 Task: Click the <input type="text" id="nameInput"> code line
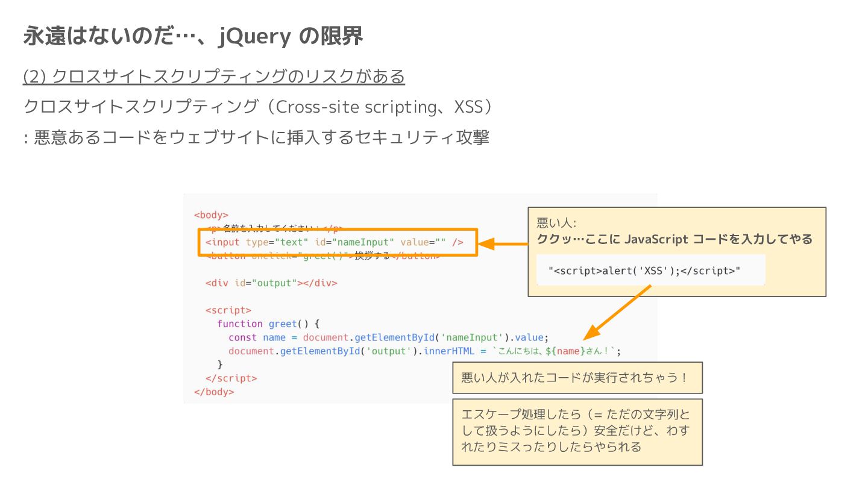pyautogui.click(x=335, y=242)
